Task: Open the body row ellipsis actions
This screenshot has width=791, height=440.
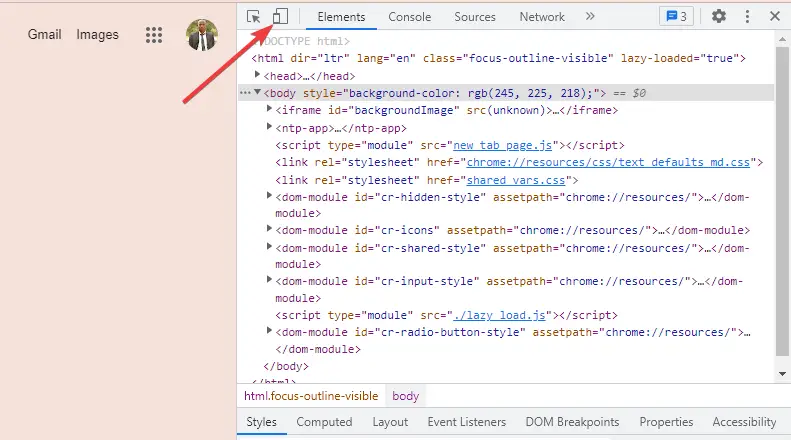Action: [x=245, y=93]
